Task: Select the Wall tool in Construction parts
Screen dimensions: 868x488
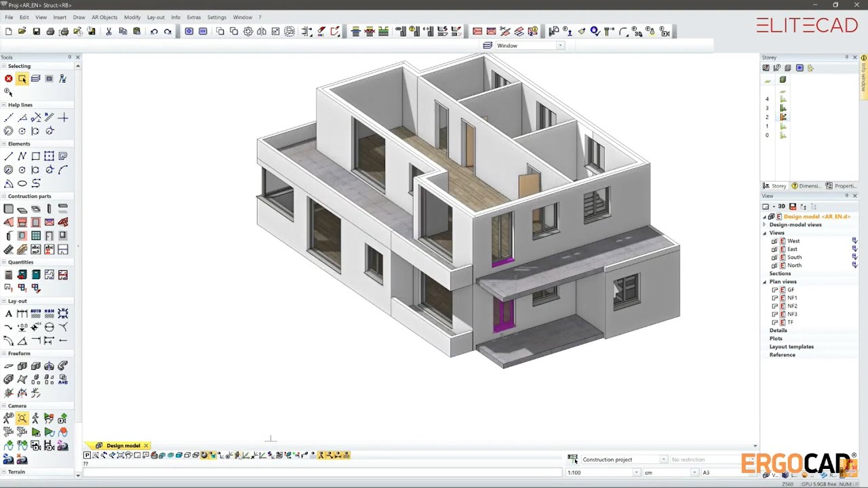Action: click(8, 209)
